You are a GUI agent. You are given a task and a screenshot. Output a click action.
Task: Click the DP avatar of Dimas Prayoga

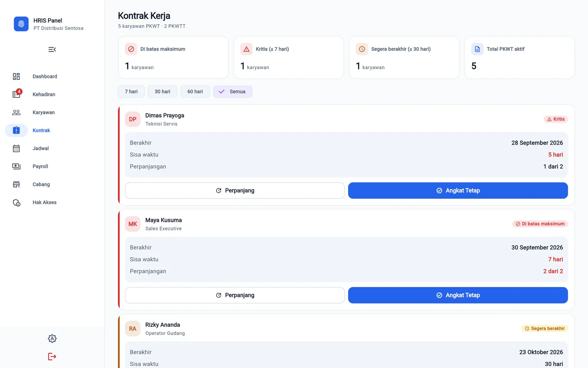pos(133,119)
